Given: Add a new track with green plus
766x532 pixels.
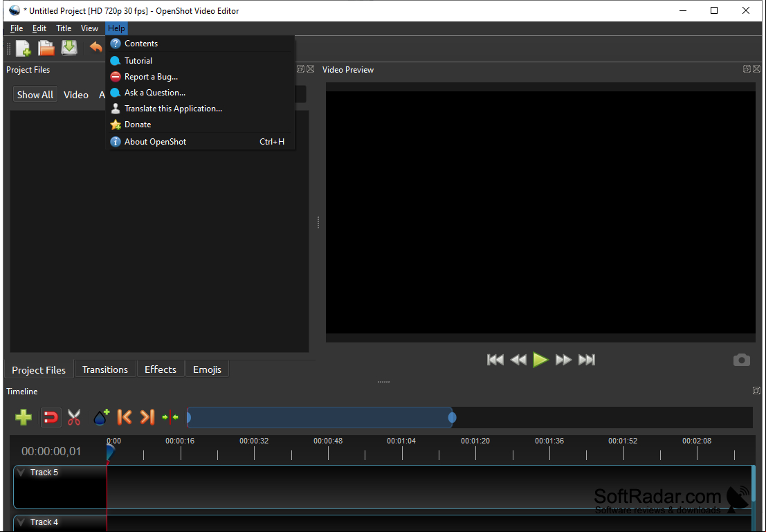Looking at the screenshot, I should pos(24,418).
